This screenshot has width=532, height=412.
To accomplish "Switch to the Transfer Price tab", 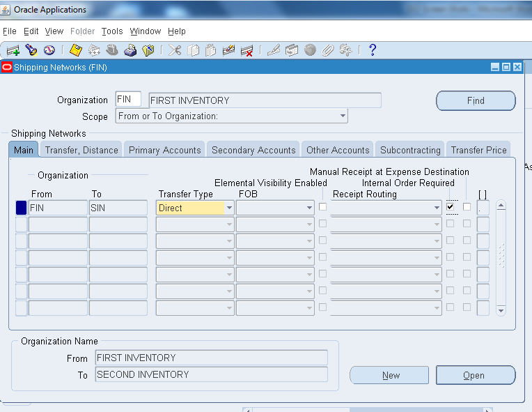I will click(478, 150).
